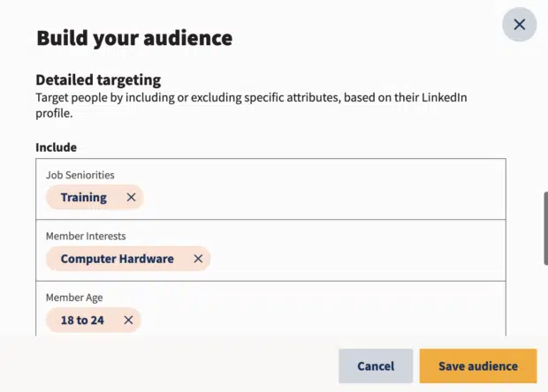Viewport: 548px width, 392px height.
Task: Click the Cancel button
Action: coord(376,366)
